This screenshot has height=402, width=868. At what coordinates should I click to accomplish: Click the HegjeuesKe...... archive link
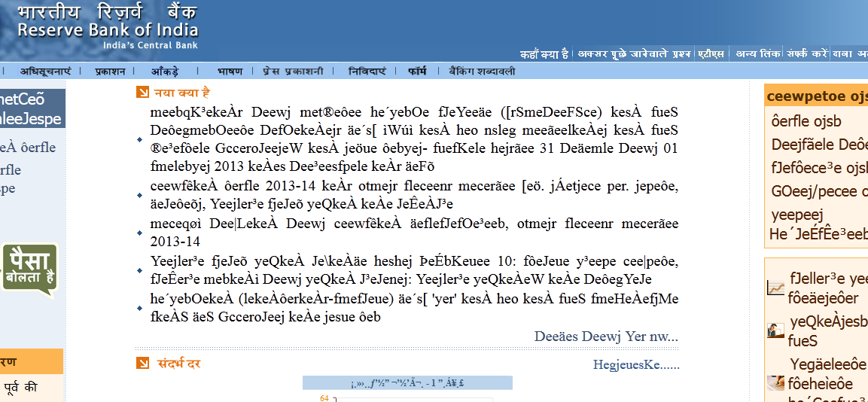[636, 364]
